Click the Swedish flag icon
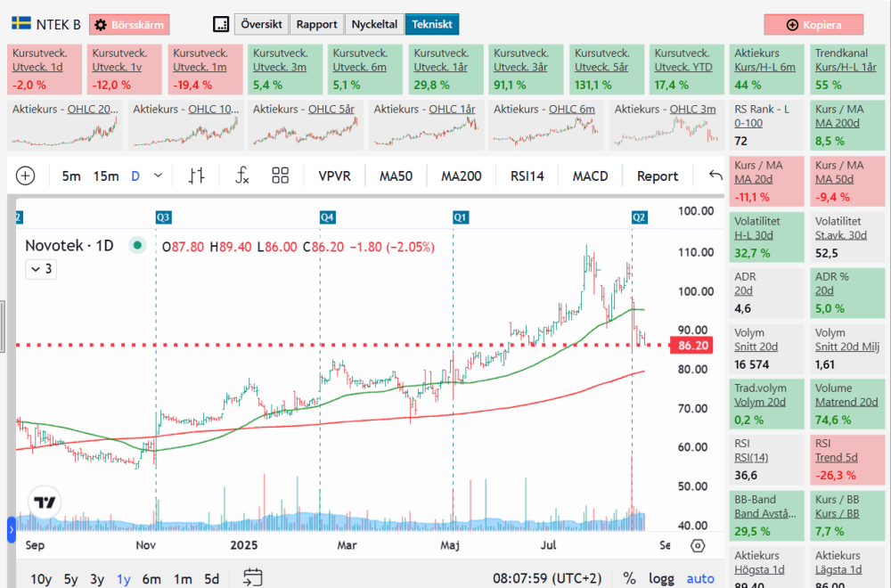This screenshot has width=891, height=588. pyautogui.click(x=21, y=24)
